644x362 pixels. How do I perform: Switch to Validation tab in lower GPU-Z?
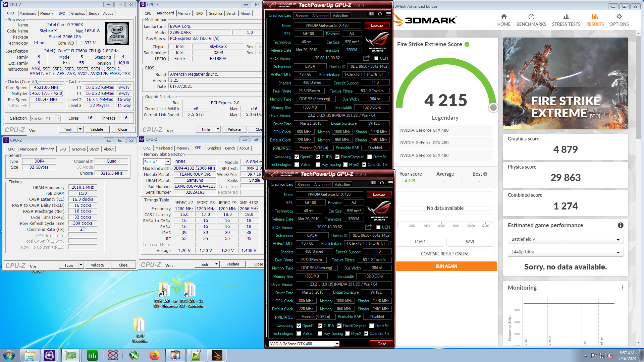pyautogui.click(x=342, y=185)
